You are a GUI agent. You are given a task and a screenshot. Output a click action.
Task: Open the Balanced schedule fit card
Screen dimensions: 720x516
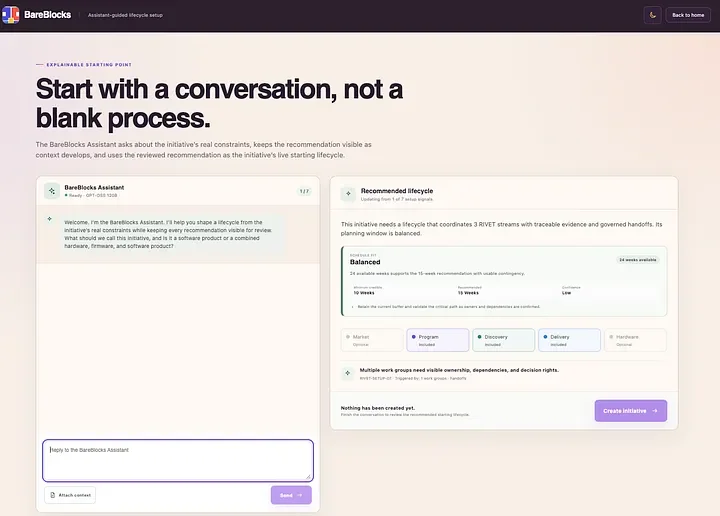(x=504, y=281)
